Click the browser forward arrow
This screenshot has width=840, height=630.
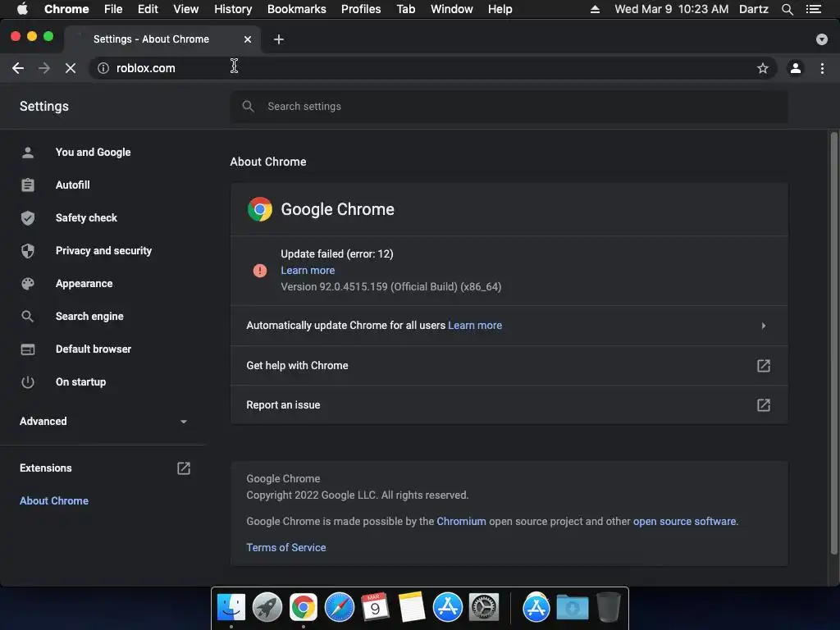[44, 68]
